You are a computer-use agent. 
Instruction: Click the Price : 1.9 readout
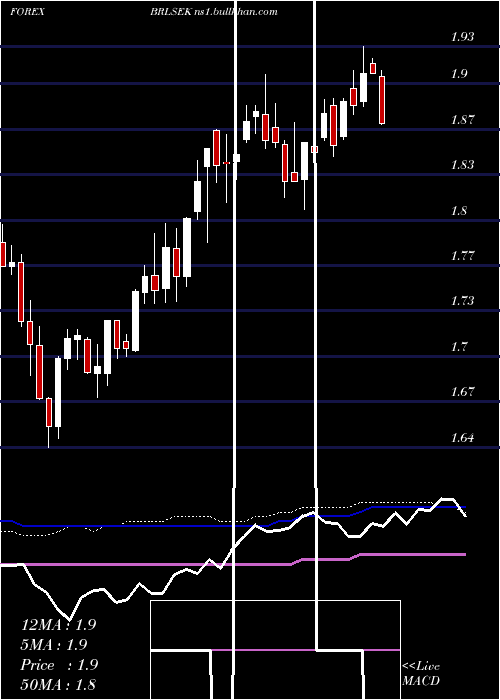58,665
